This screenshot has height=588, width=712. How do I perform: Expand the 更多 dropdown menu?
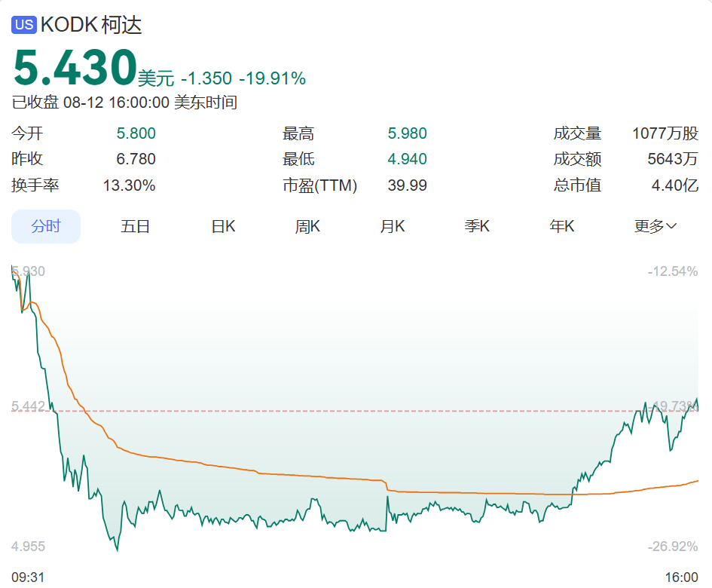pos(655,226)
